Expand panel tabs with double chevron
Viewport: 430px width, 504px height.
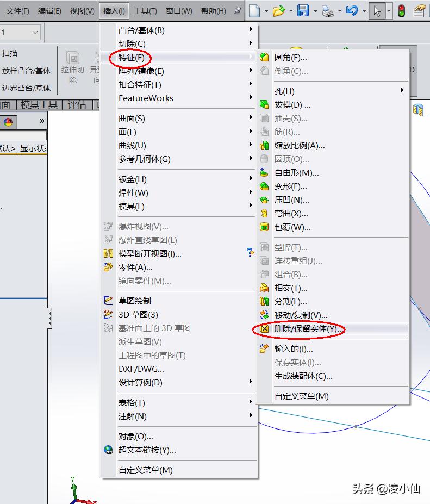(42, 121)
